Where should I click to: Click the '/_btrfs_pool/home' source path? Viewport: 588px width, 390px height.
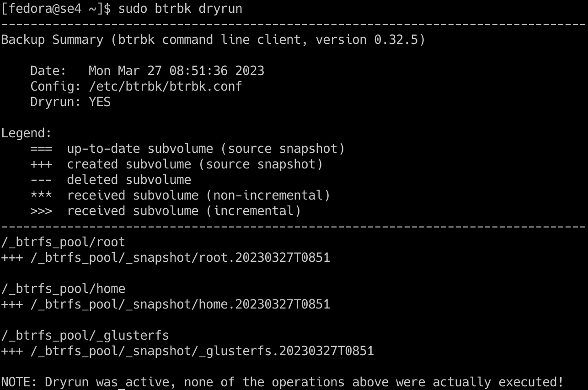(x=63, y=289)
